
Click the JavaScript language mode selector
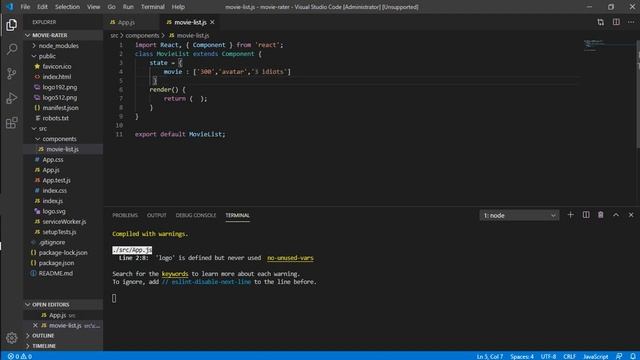coord(596,356)
